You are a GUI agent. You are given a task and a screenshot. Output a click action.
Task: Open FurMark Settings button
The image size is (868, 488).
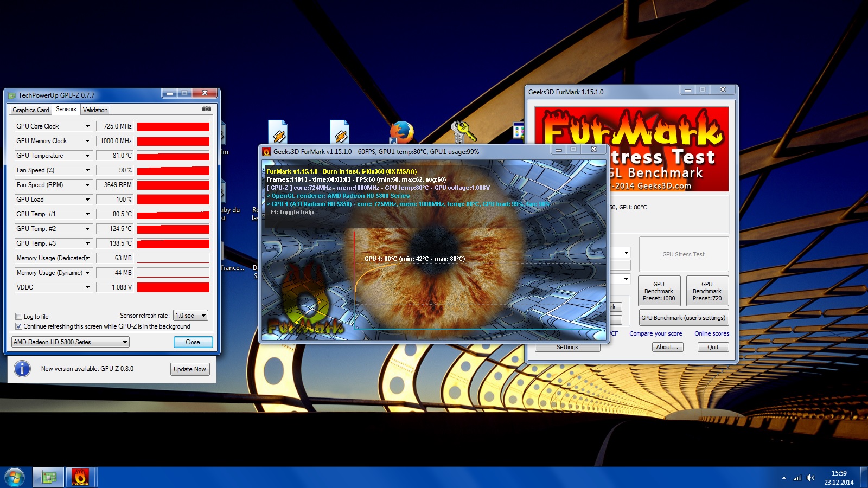567,348
